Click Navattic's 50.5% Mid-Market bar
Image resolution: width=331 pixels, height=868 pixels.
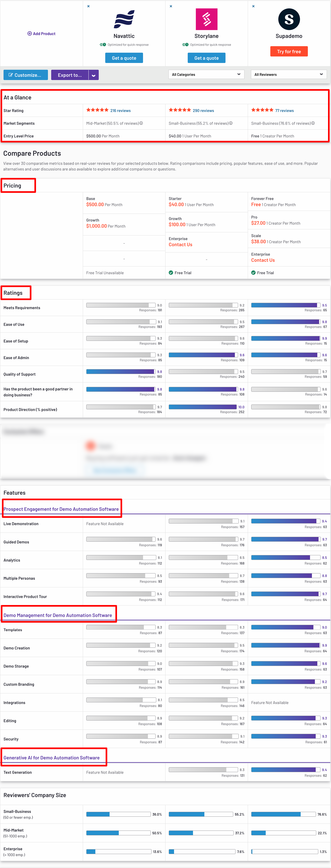(x=118, y=833)
